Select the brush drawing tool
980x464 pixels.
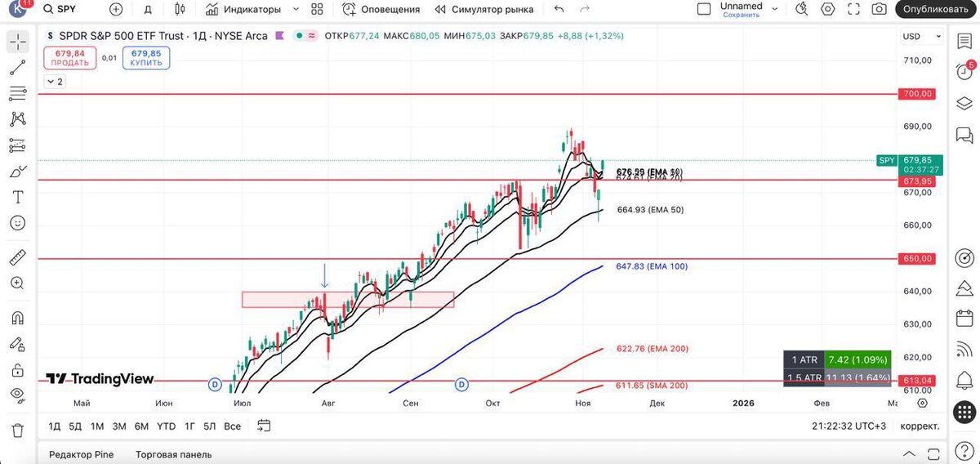(17, 172)
